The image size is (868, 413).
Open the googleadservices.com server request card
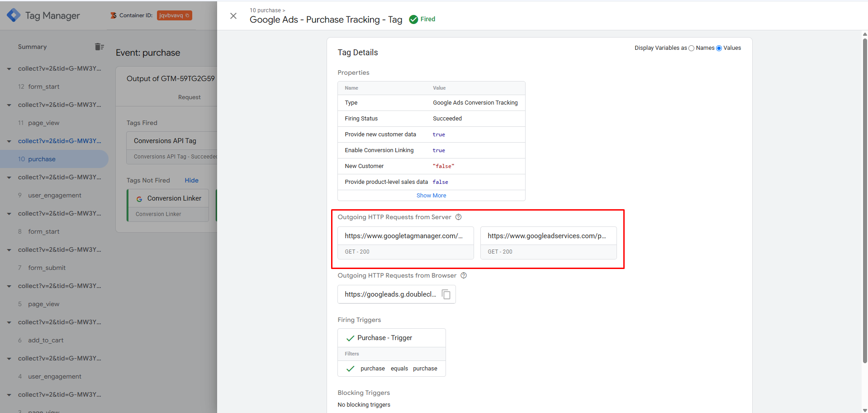[x=548, y=242]
